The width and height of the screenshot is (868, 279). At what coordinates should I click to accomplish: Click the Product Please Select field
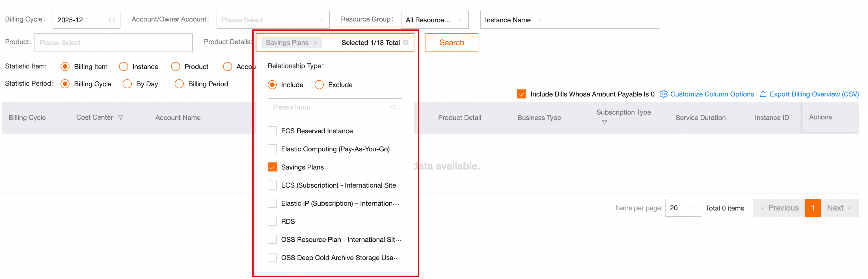[113, 42]
